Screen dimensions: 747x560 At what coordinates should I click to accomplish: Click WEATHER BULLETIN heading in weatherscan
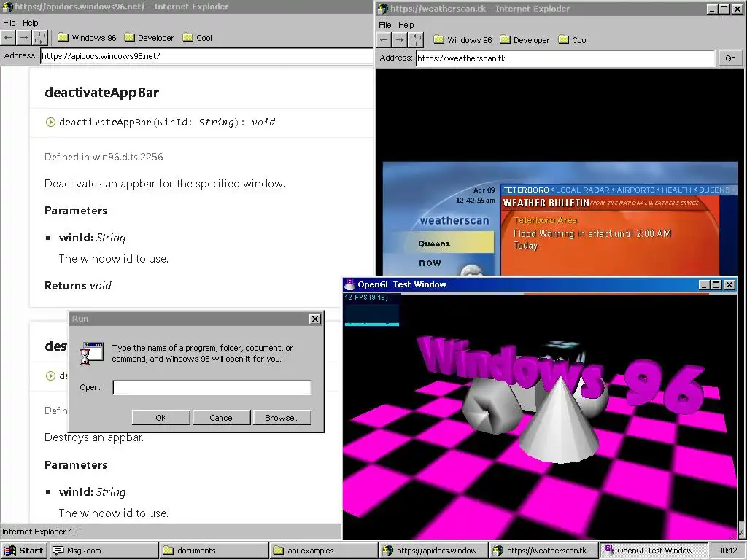tap(546, 203)
